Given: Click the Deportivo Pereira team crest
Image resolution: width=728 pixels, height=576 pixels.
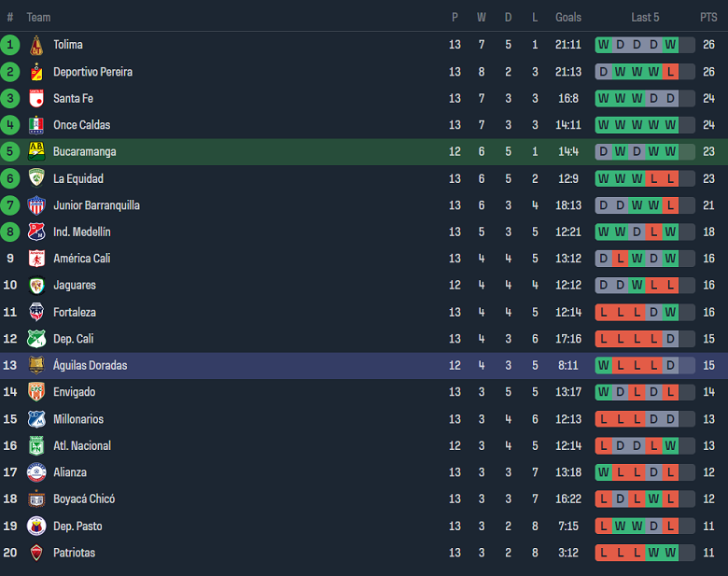Looking at the screenshot, I should (x=36, y=72).
